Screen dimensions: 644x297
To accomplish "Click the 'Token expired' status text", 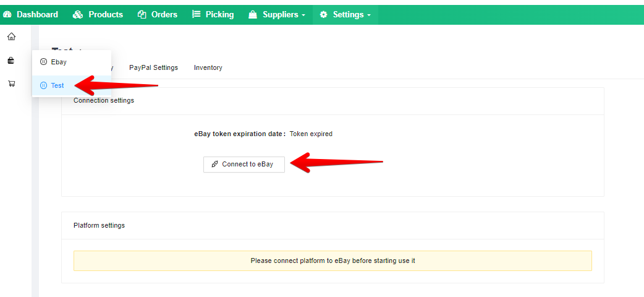I will tap(311, 134).
